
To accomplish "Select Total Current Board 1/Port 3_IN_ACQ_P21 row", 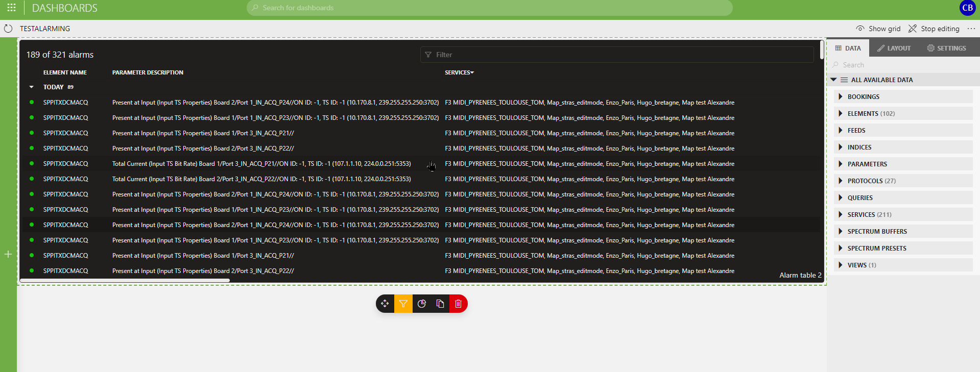I will (421, 164).
